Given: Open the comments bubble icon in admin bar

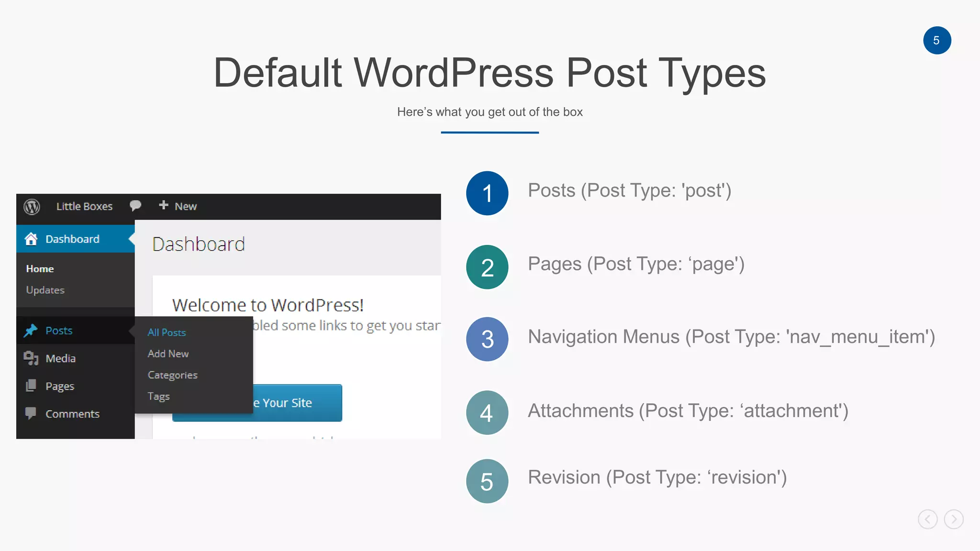Looking at the screenshot, I should 135,206.
